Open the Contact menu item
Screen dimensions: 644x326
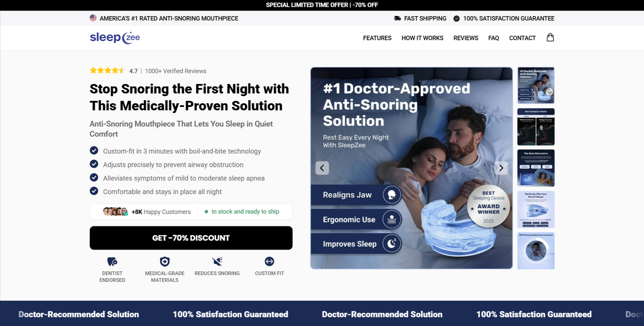[x=522, y=38]
